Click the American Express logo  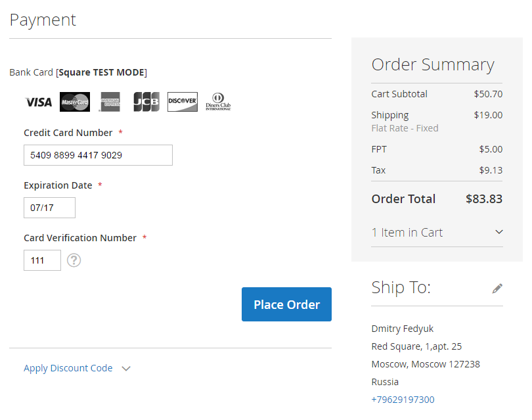tap(110, 102)
